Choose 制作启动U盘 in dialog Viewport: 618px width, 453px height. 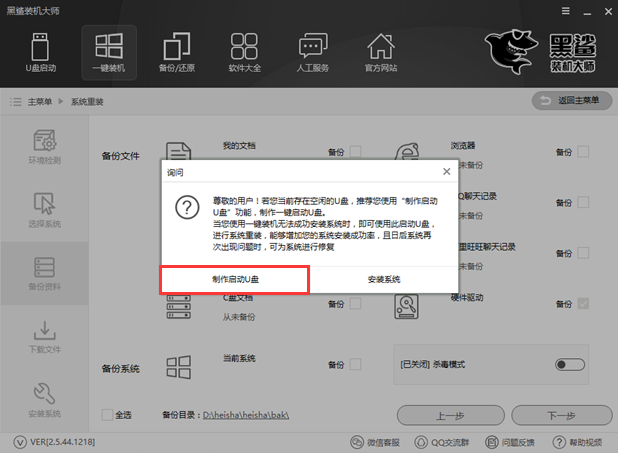(x=235, y=280)
